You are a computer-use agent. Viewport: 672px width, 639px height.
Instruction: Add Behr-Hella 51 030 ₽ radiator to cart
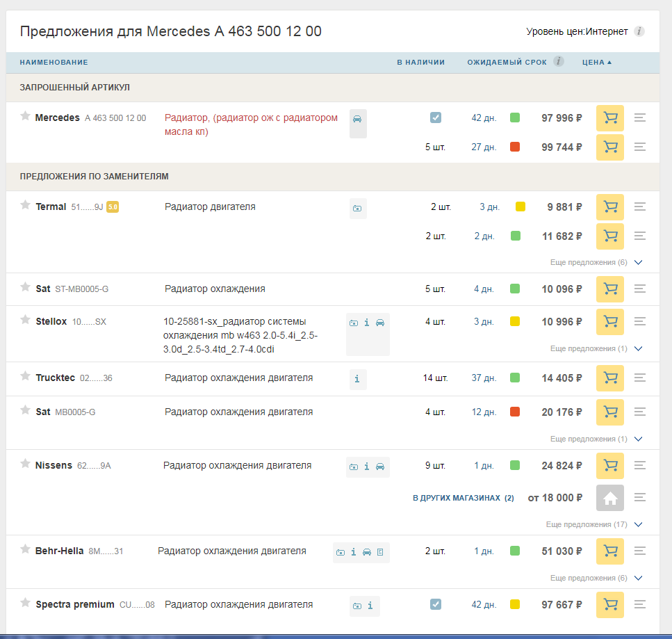pyautogui.click(x=610, y=551)
